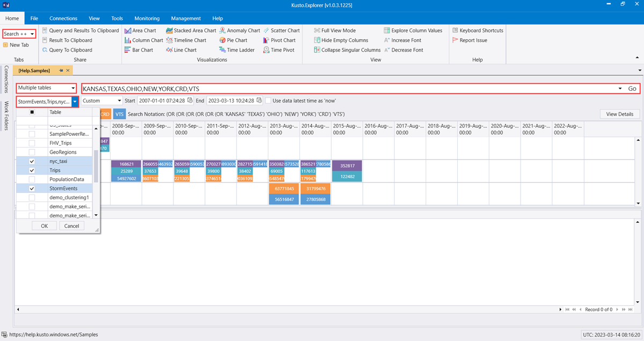Switch to the Management ribbon tab
This screenshot has height=341, width=644.
(x=186, y=18)
